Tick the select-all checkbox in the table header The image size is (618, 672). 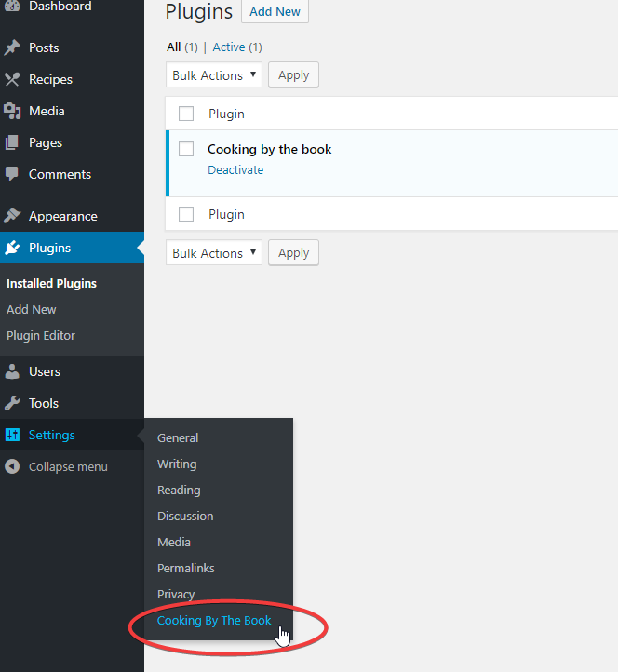pyautogui.click(x=186, y=114)
